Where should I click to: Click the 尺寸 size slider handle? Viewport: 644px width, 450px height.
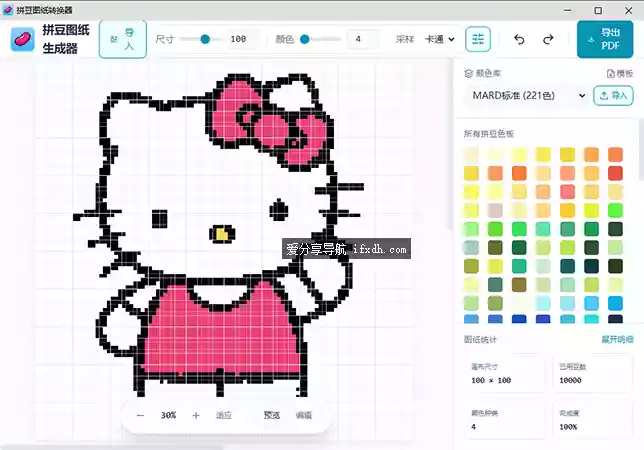click(x=205, y=39)
